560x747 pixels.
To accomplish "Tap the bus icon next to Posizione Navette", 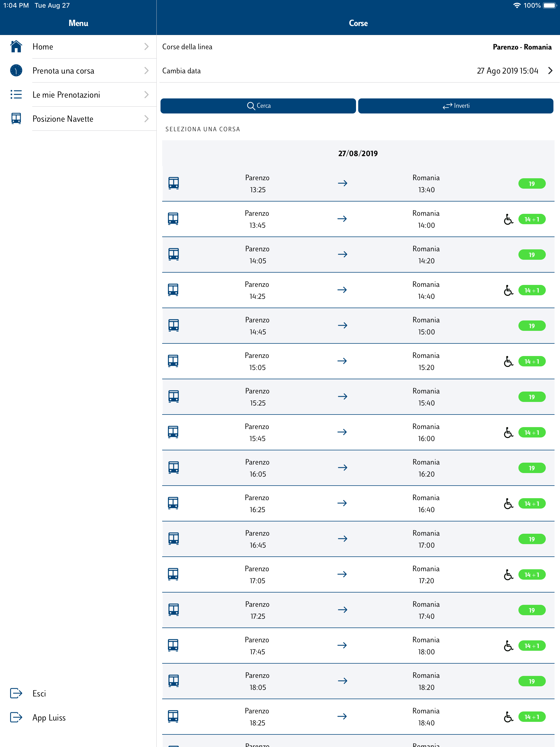I will click(16, 119).
